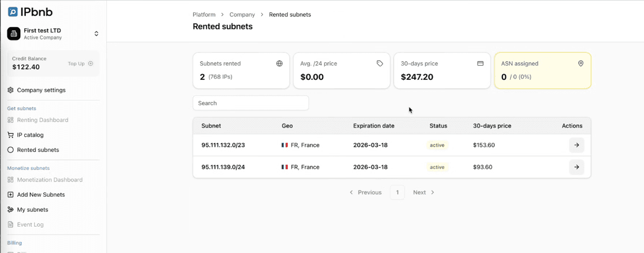Click the $93.60 price cell
Screen dimensions: 644x253
coord(483,167)
